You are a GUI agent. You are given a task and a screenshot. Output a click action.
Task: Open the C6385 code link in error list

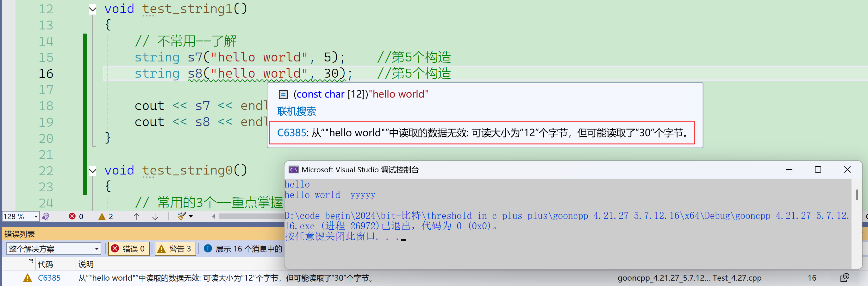tap(49, 278)
